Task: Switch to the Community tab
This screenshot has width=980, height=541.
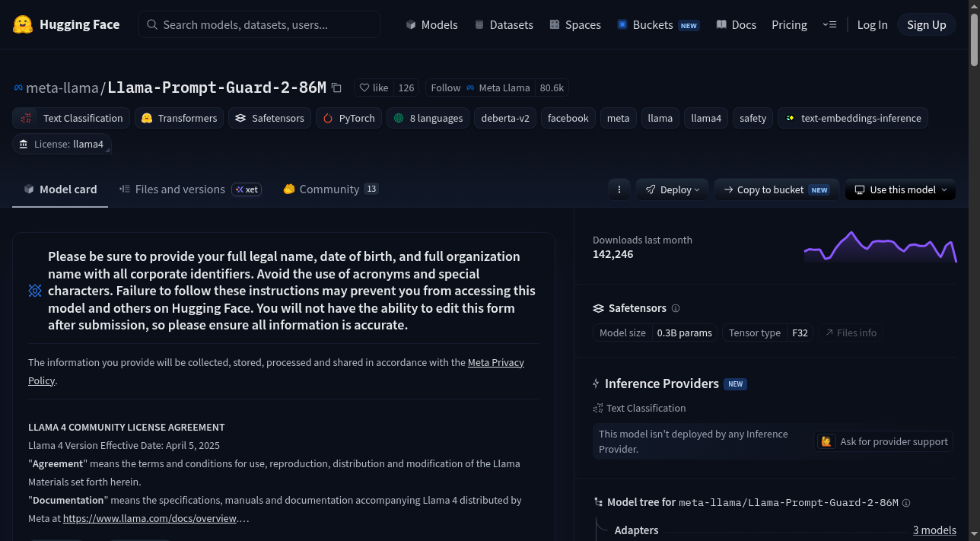Action: point(330,189)
